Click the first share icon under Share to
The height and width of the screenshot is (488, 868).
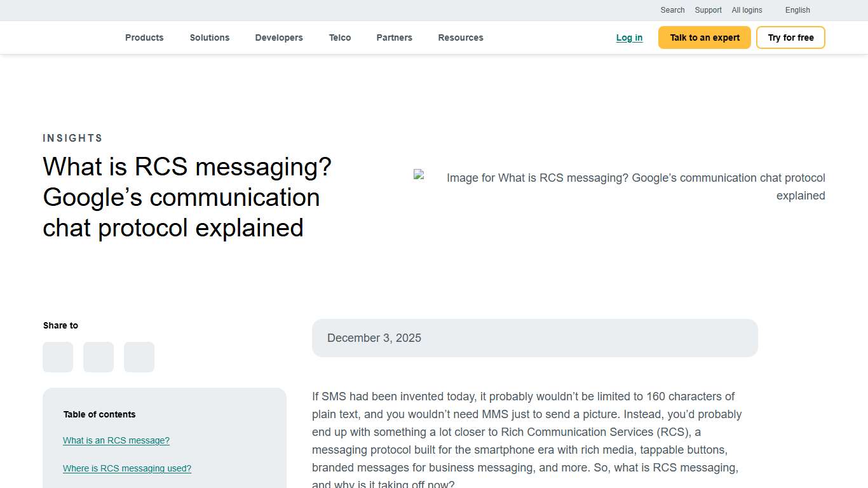click(x=58, y=357)
